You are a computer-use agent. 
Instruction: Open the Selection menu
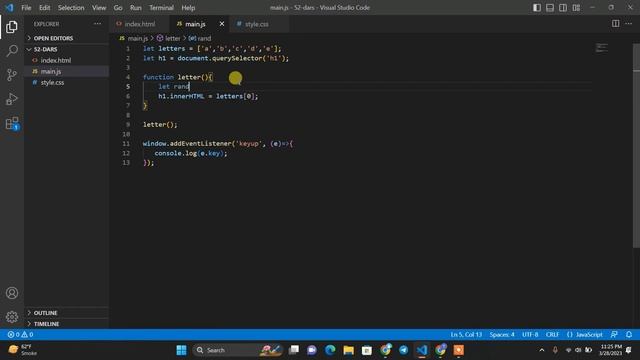pyautogui.click(x=71, y=7)
